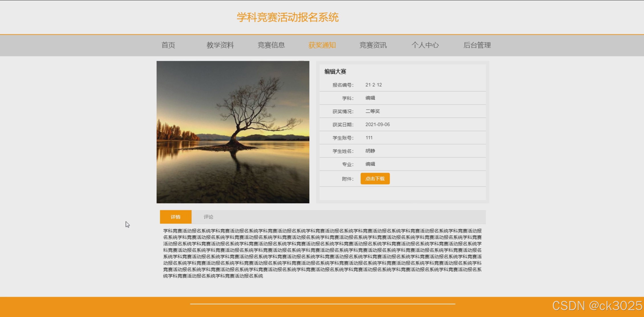Click the award date 2021-09-06

pos(377,124)
